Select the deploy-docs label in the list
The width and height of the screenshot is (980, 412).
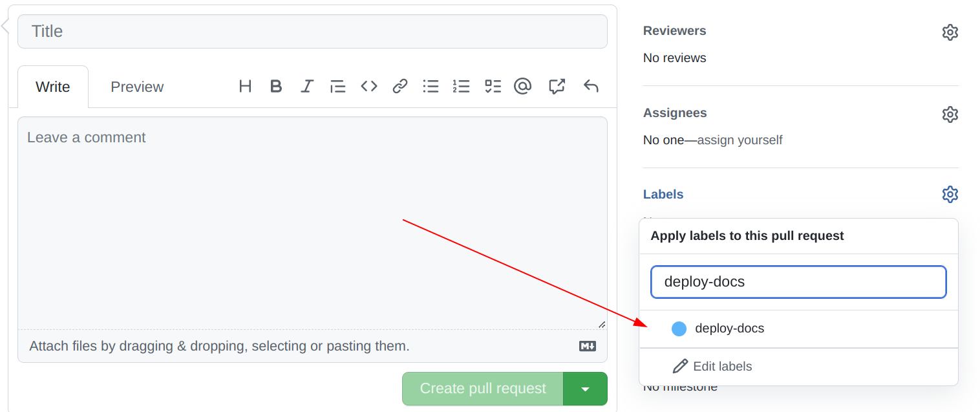coord(730,329)
